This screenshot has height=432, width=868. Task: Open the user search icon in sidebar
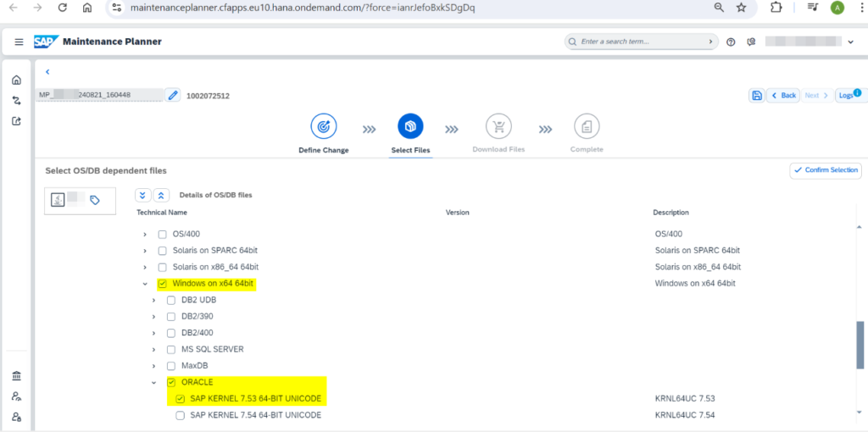coord(17,396)
